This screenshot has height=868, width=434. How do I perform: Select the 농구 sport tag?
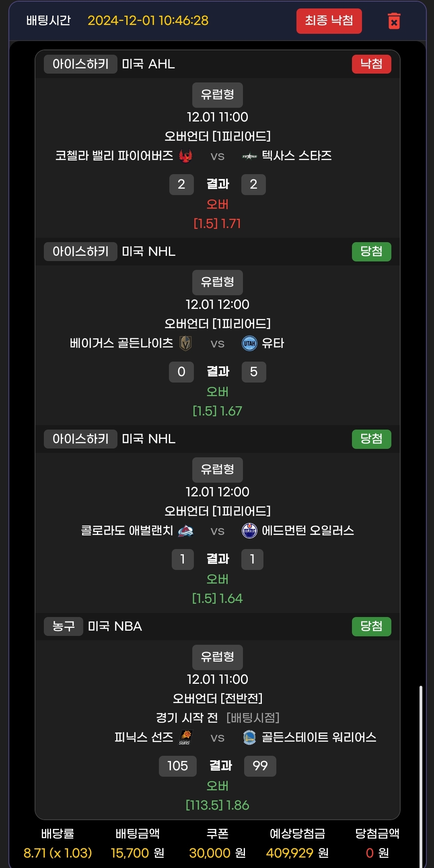64,626
